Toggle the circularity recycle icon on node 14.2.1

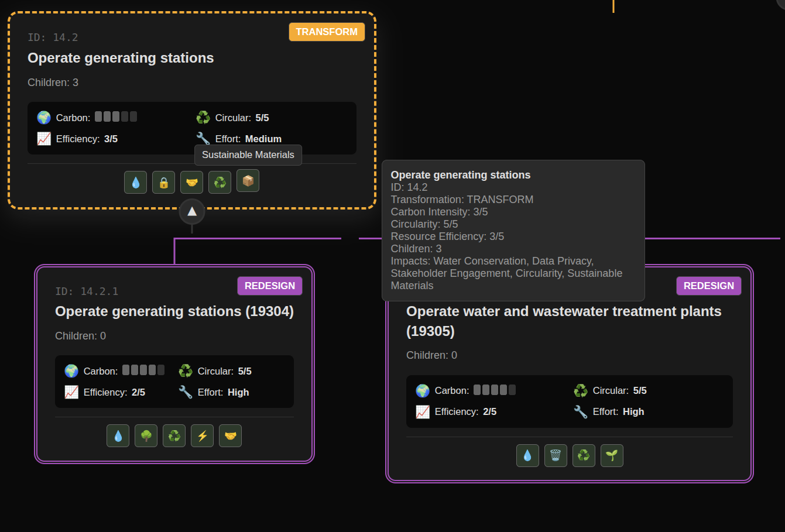coord(174,435)
